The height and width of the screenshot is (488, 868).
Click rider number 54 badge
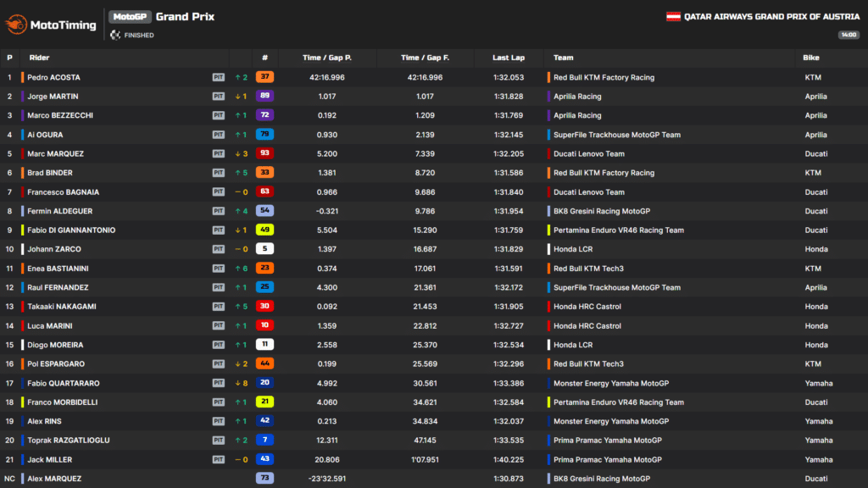264,210
